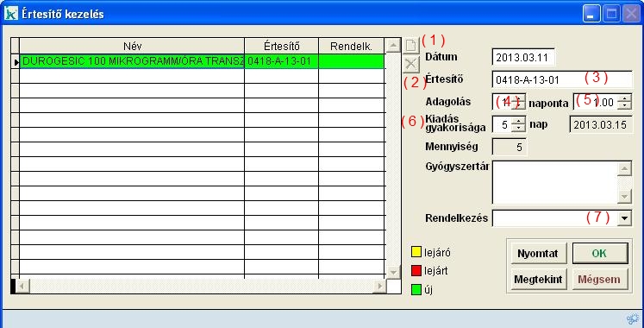Click inside the Gyógyszertár text area
This screenshot has height=328, width=644.
point(554,182)
